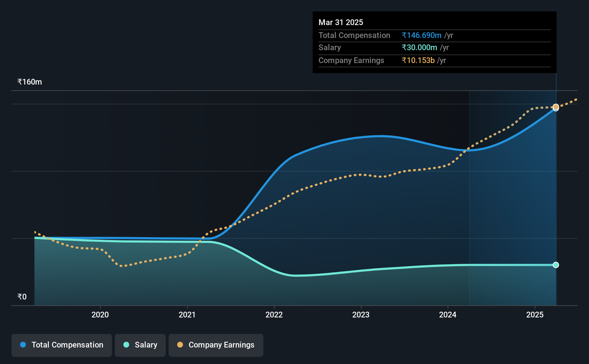The height and width of the screenshot is (364, 589).
Task: Click the ₹160m y-axis label
Action: [x=30, y=82]
